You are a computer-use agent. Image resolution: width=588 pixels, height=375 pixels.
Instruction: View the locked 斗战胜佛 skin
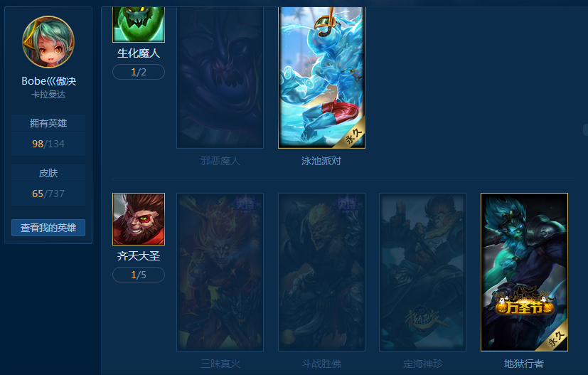click(x=321, y=272)
